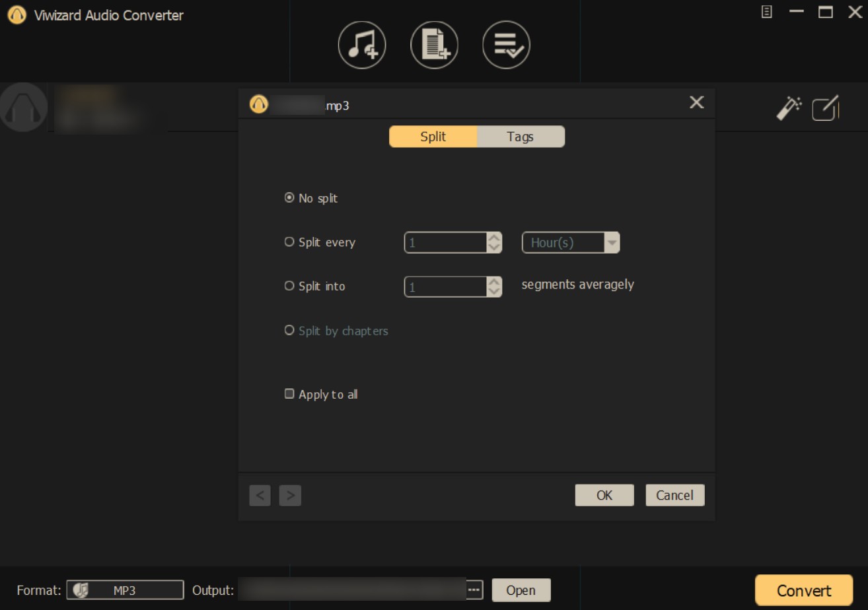The width and height of the screenshot is (868, 610).
Task: Confirm dialog with the OK button
Action: tap(604, 495)
